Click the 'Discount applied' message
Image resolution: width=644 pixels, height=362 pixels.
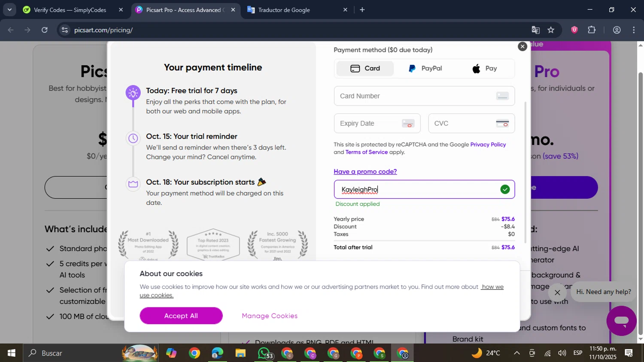point(358,204)
